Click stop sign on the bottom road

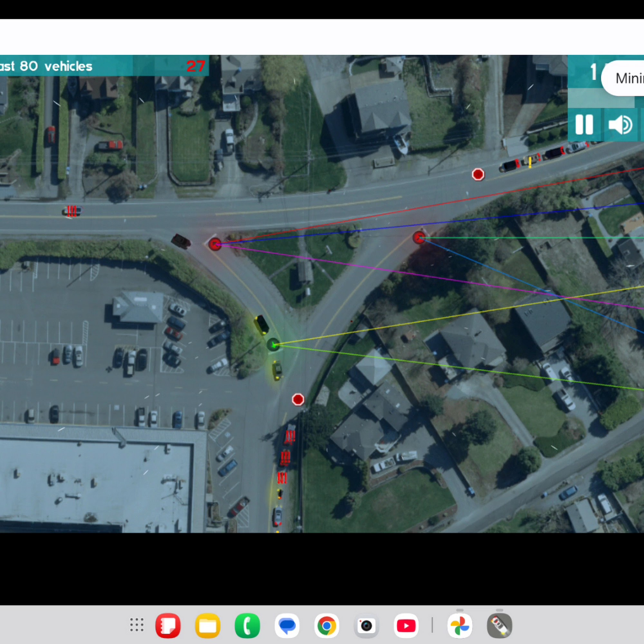coord(298,399)
